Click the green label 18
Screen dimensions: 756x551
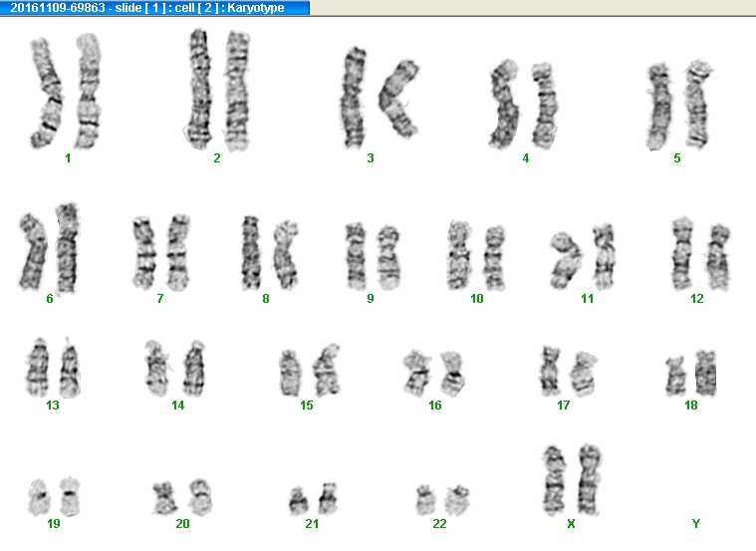click(691, 406)
